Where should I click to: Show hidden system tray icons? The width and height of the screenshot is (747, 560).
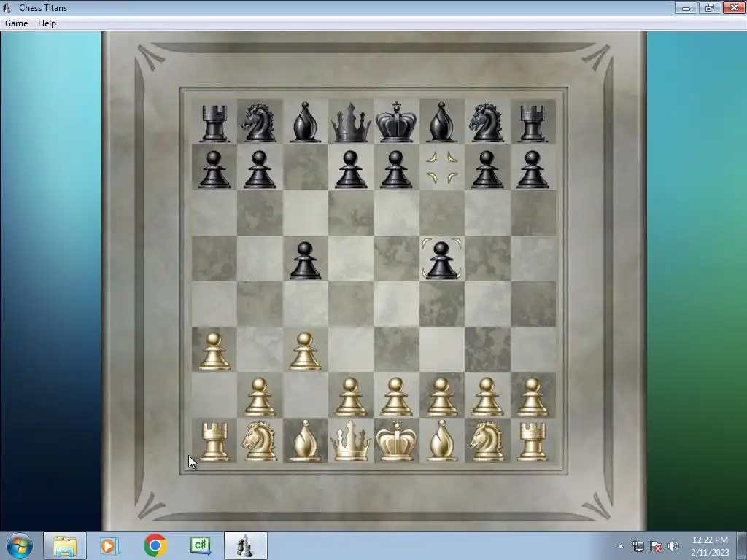(x=620, y=546)
